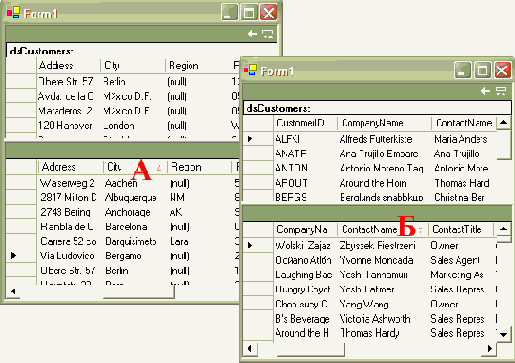Select the '120 Hanover' address cell

[68, 125]
